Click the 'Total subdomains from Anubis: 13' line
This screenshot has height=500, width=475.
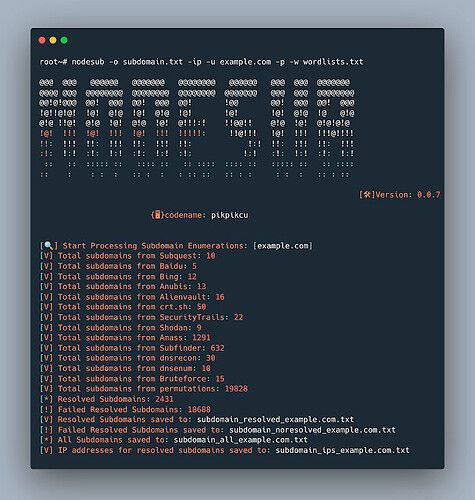click(123, 287)
